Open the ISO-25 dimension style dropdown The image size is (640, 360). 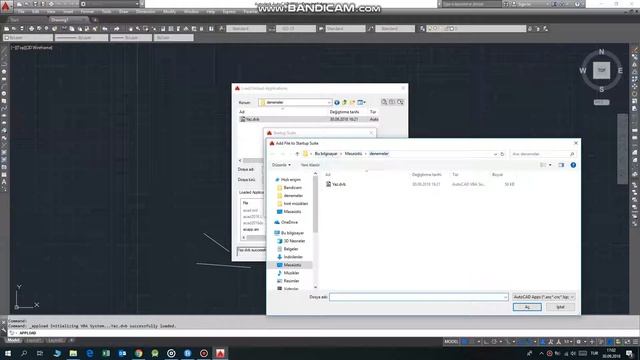point(296,29)
